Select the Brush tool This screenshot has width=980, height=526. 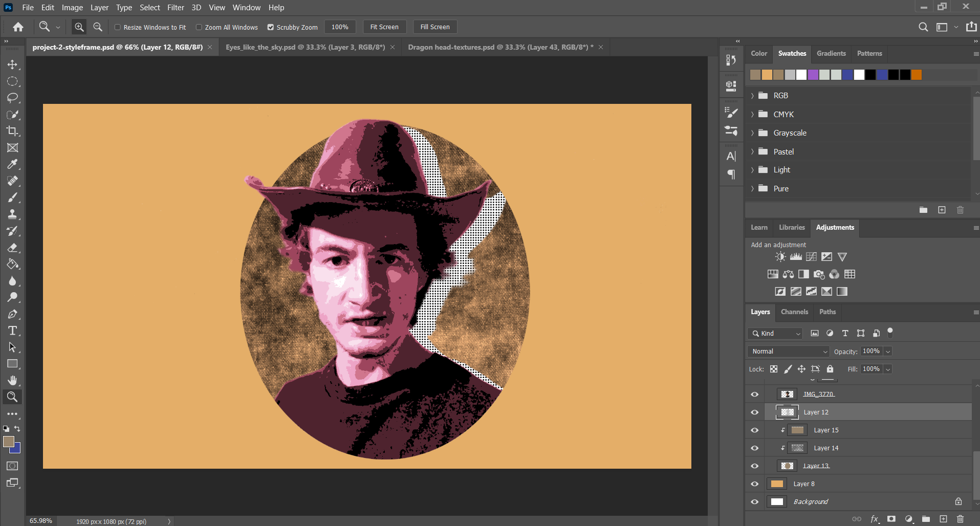tap(12, 198)
